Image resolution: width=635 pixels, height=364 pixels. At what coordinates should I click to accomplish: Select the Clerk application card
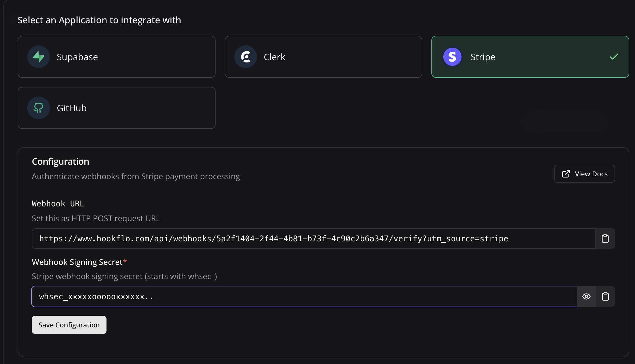coord(323,57)
